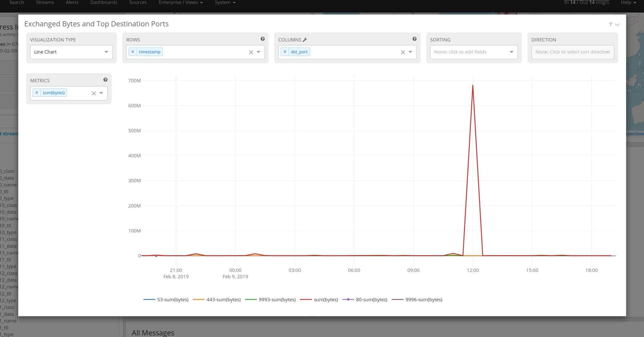Open the Visualization Type Line Chart dropdown
This screenshot has height=337, width=644.
pyautogui.click(x=71, y=52)
